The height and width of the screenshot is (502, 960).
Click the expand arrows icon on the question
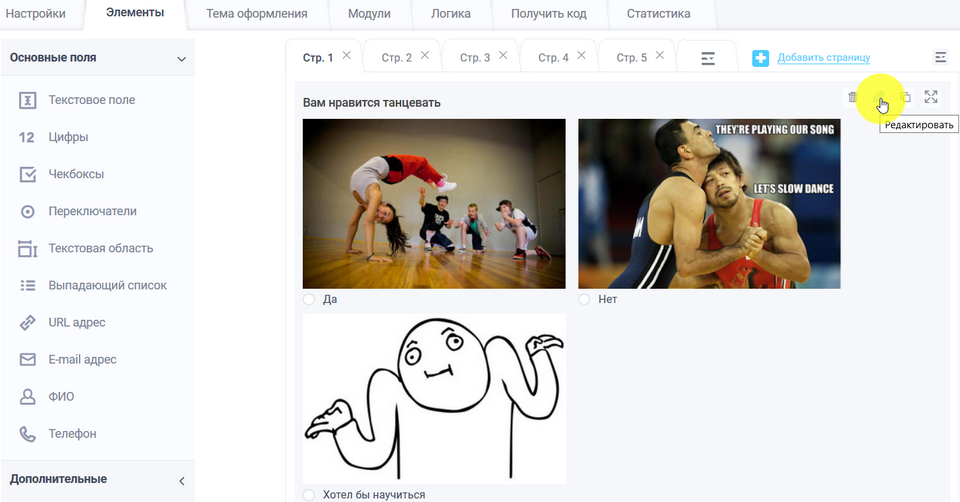[x=931, y=97]
